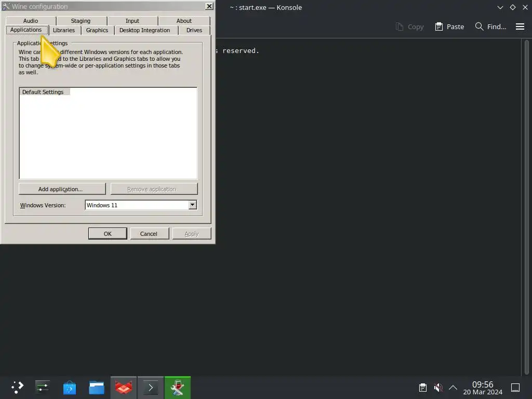Click Copy in the Konsole toolbar

409,26
